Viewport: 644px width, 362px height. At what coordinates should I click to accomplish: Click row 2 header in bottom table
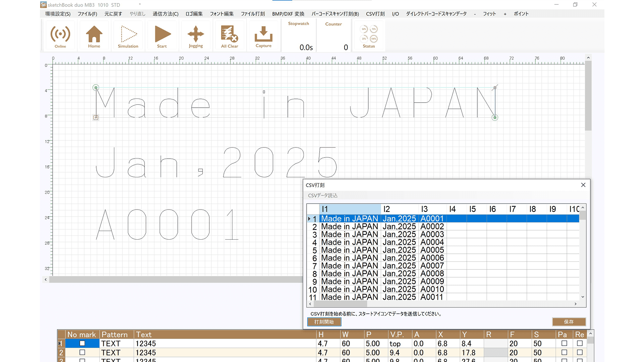click(x=61, y=353)
